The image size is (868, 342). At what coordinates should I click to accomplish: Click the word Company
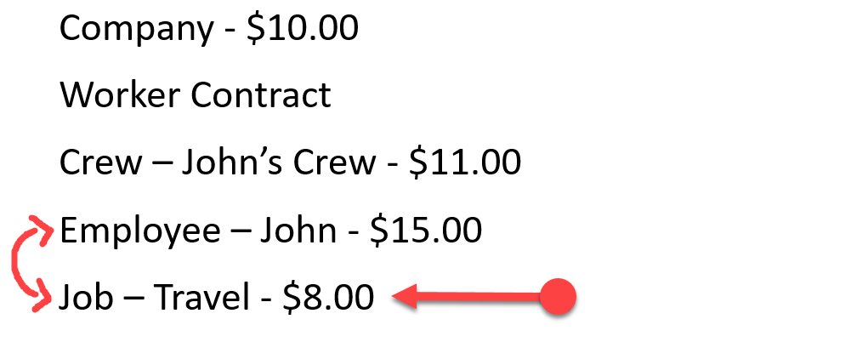click(136, 30)
